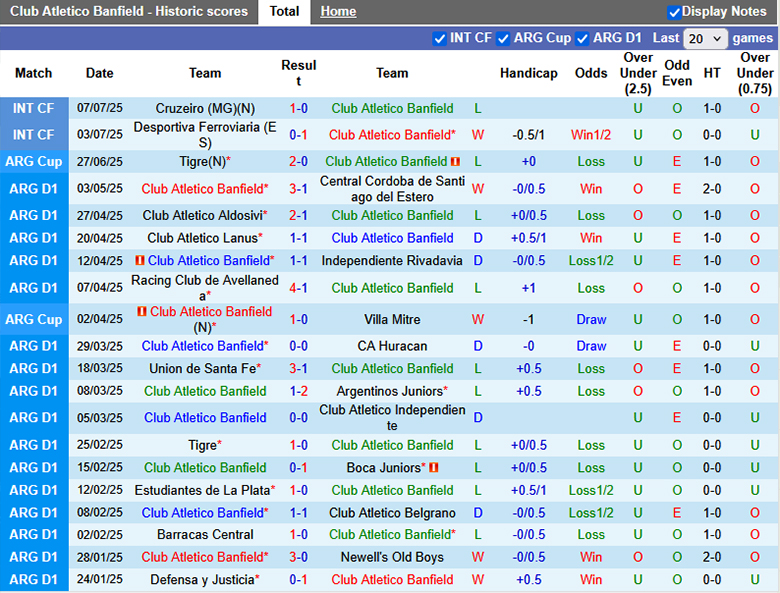
Task: Click the Club Atletico Banfield - Historic scores title
Action: tap(129, 11)
